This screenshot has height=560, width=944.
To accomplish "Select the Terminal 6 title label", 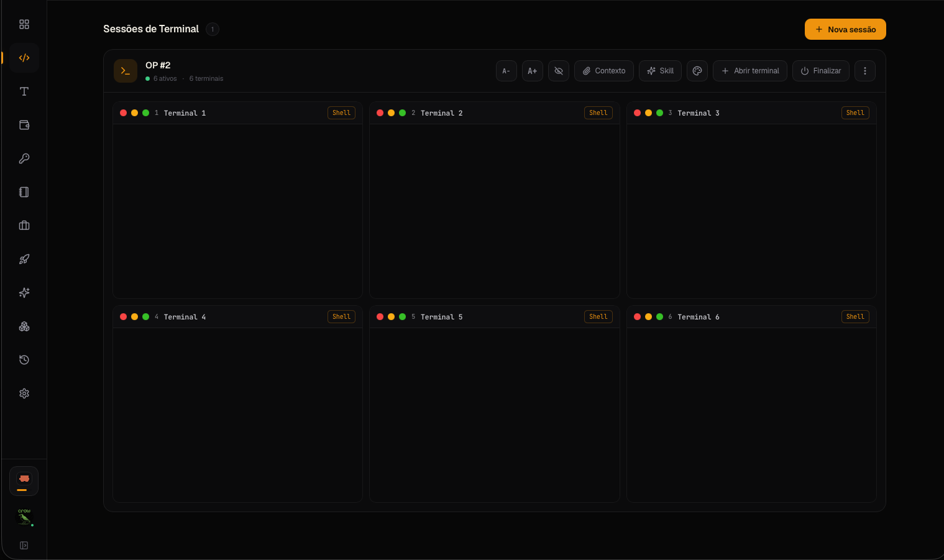I will pyautogui.click(x=699, y=317).
